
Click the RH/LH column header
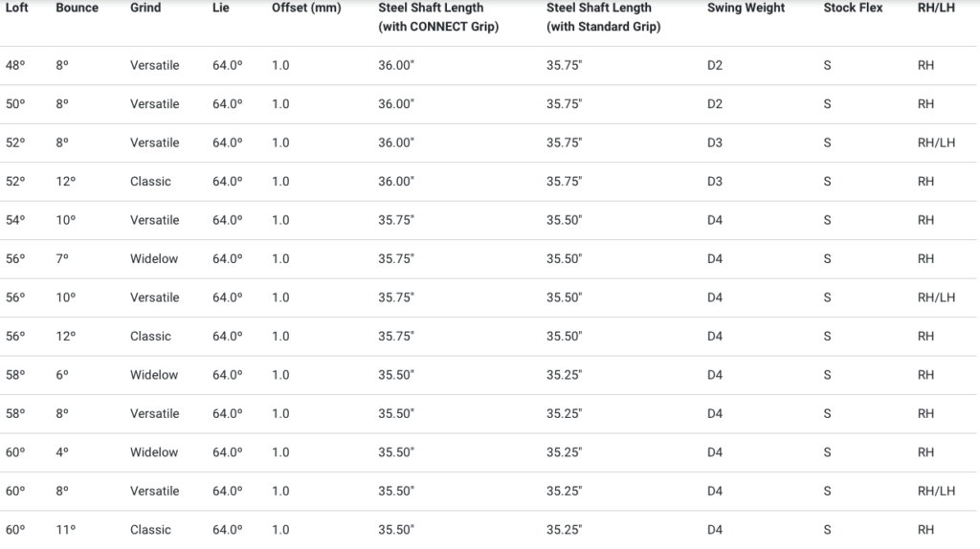point(936,8)
